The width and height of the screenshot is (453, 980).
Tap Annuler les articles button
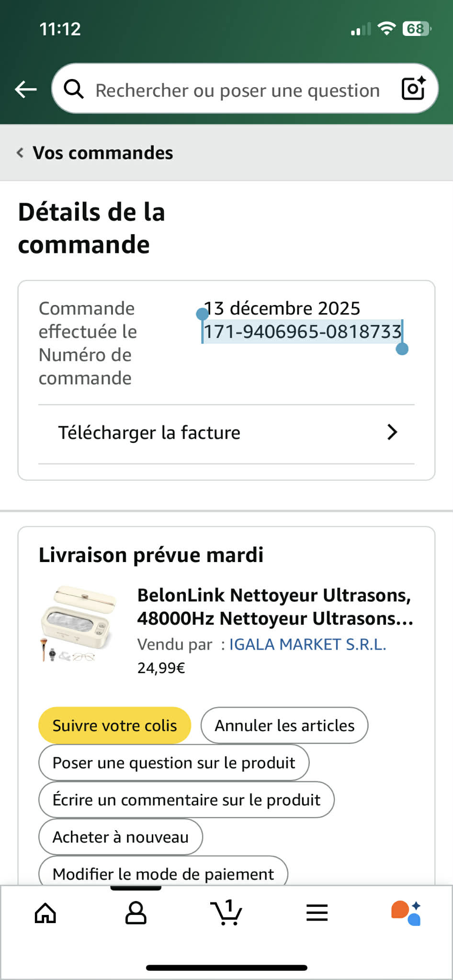click(284, 725)
